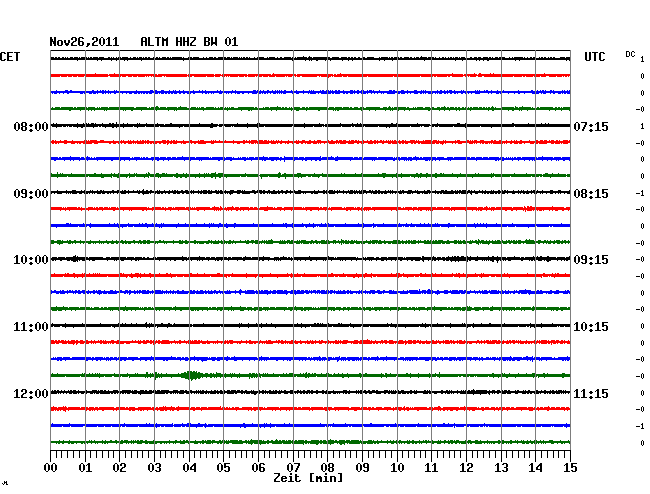
Task: Click minute 03 on the time axis
Action: point(154,468)
